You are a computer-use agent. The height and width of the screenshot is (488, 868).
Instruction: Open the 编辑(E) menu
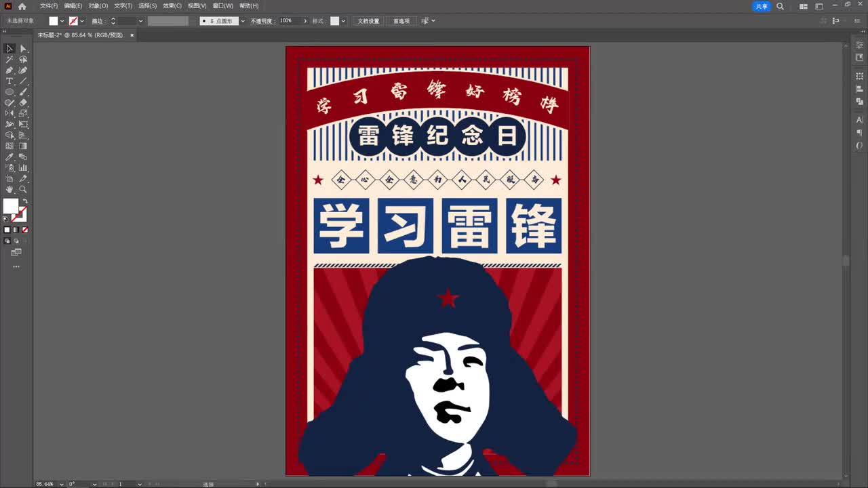click(73, 6)
